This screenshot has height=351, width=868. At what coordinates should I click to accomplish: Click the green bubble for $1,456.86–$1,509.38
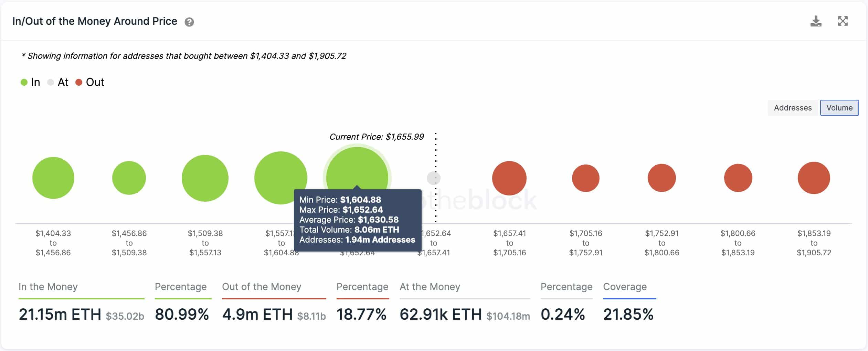click(x=129, y=178)
